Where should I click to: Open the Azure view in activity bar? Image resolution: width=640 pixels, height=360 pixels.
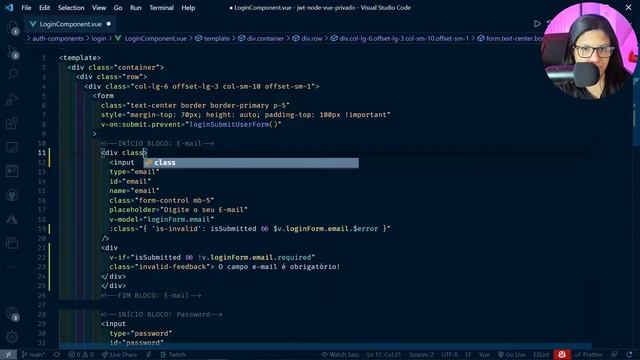(12, 220)
